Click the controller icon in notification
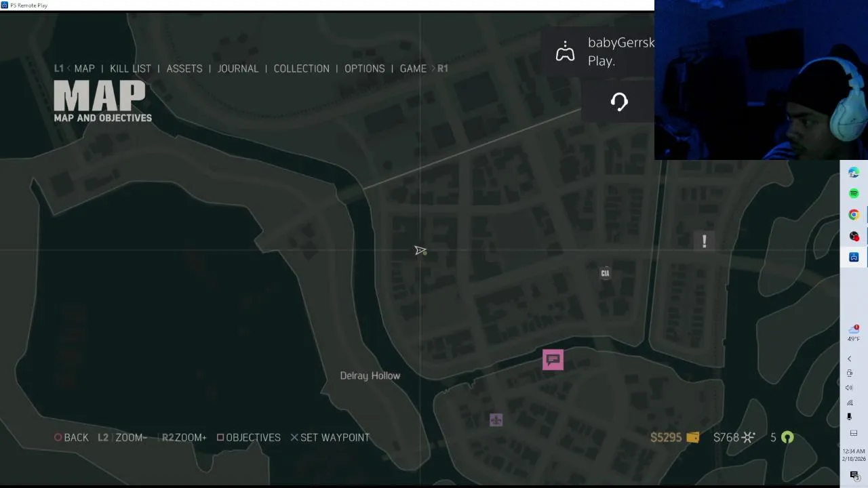 pos(565,52)
